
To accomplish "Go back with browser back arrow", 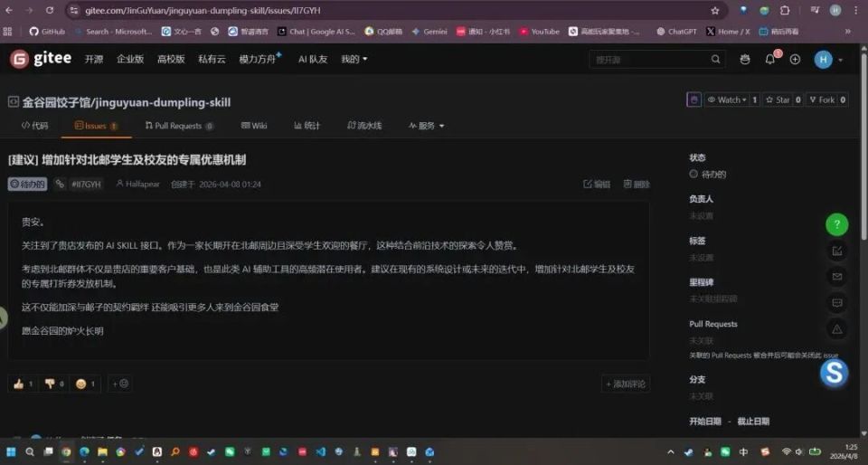I will (9, 11).
